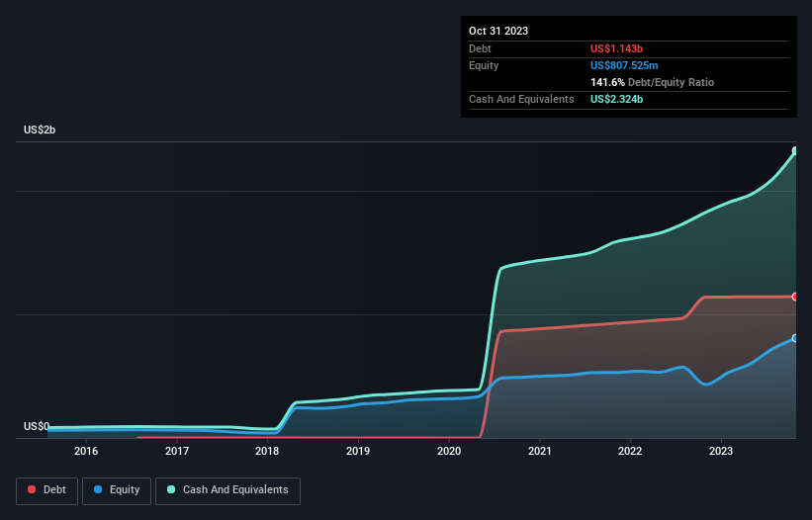
Task: Click the Oct 31 2023 tooltip date
Action: click(498, 31)
